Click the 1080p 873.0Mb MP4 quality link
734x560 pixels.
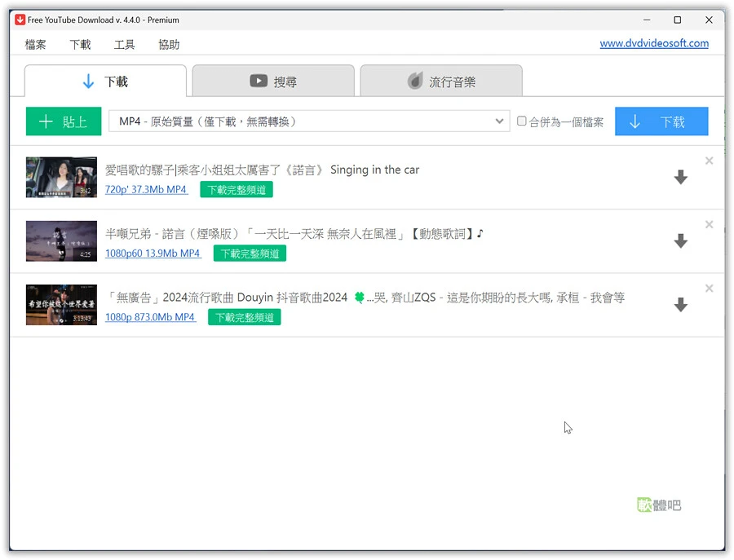click(x=150, y=317)
